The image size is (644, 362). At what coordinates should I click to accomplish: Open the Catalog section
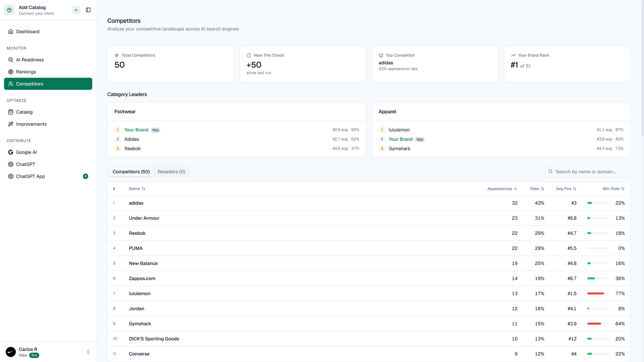tap(48, 112)
